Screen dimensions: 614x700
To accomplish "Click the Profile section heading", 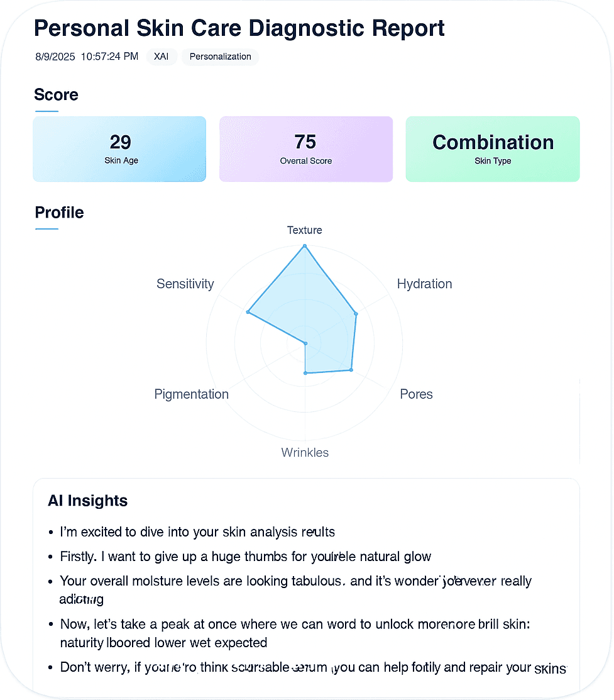I will (59, 213).
